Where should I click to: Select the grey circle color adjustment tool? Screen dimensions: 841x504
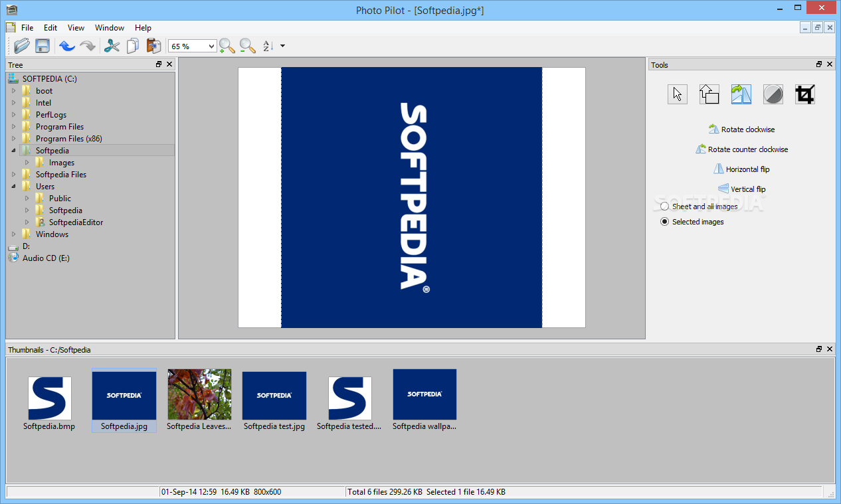pos(773,94)
